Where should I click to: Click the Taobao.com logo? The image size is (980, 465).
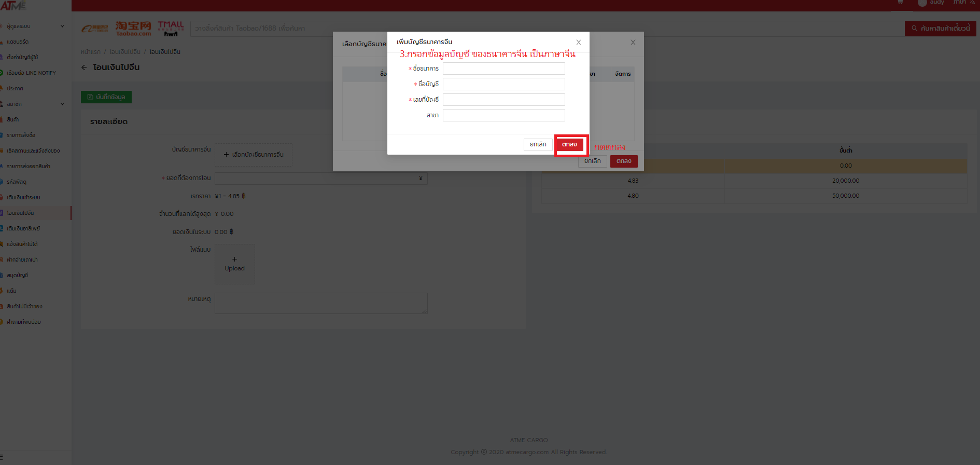pos(133,29)
